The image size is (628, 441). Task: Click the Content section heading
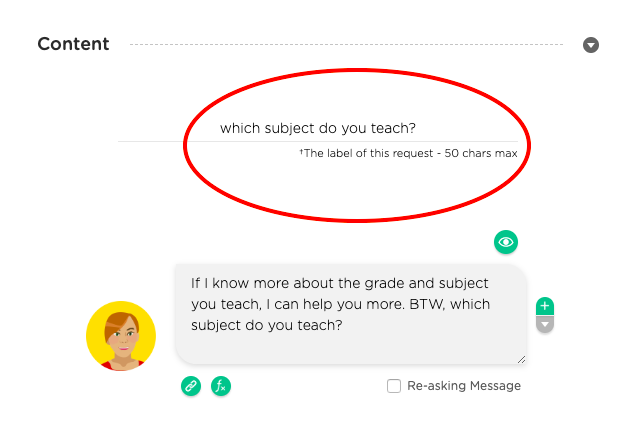73,44
